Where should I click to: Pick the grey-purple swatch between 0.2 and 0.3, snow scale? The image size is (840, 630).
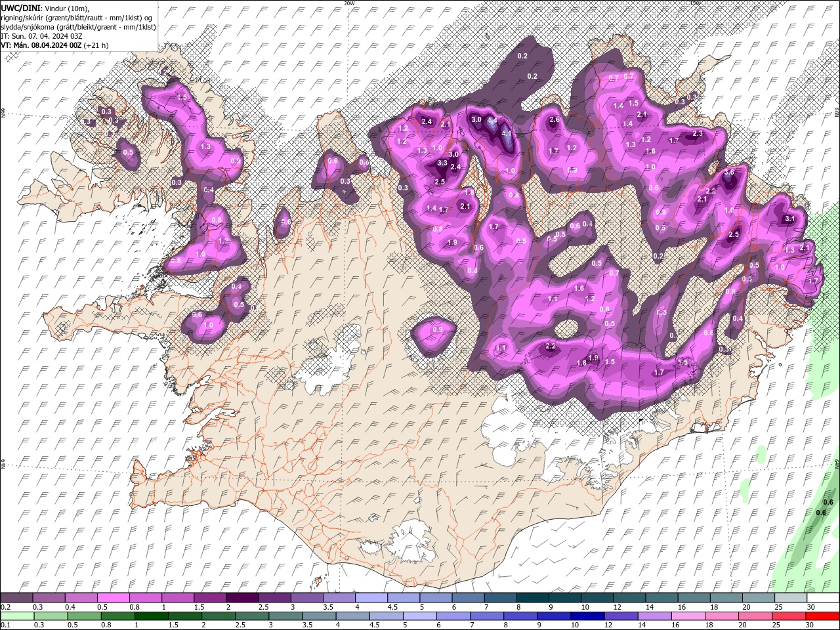point(17,598)
